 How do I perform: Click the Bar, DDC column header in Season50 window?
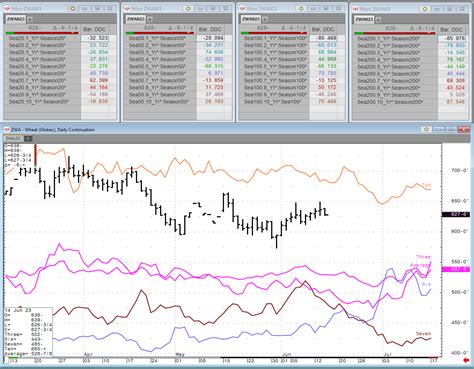pyautogui.click(x=212, y=29)
